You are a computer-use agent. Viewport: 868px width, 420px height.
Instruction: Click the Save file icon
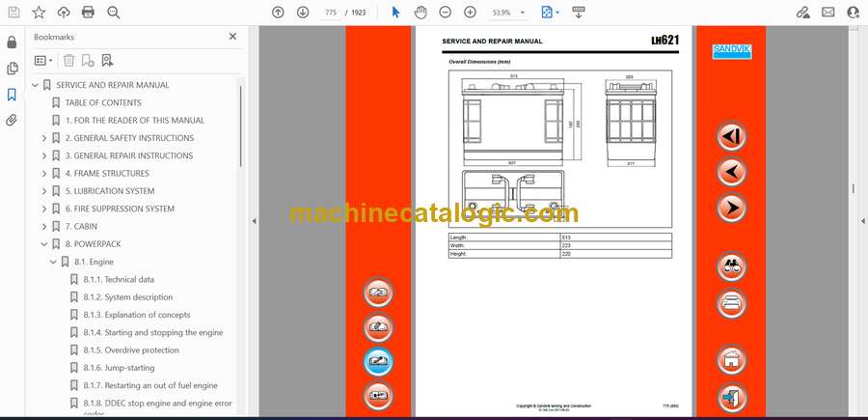(14, 13)
